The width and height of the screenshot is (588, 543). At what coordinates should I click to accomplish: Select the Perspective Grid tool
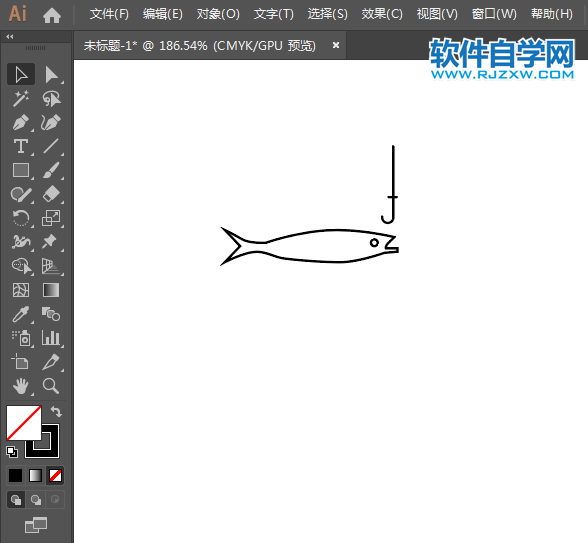[x=51, y=266]
